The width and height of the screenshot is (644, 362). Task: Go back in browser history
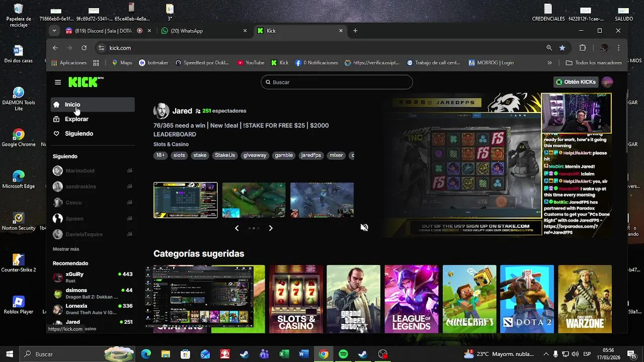tap(55, 48)
